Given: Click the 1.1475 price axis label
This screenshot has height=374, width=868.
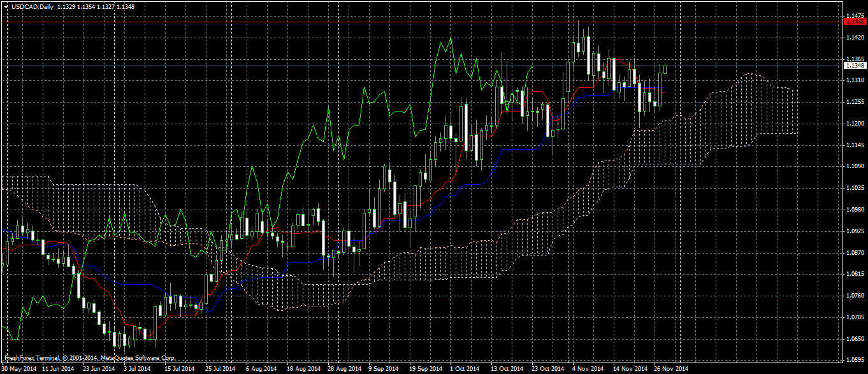Looking at the screenshot, I should (855, 16).
